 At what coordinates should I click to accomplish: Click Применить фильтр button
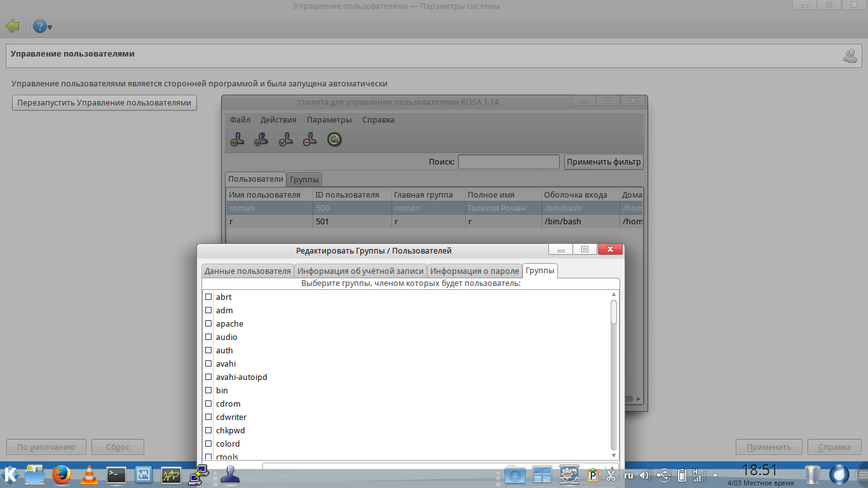tap(604, 161)
